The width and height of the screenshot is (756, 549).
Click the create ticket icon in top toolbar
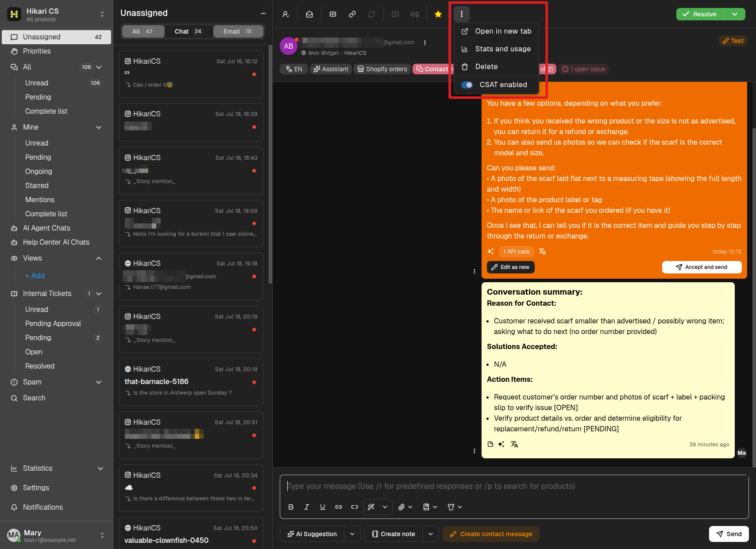333,14
